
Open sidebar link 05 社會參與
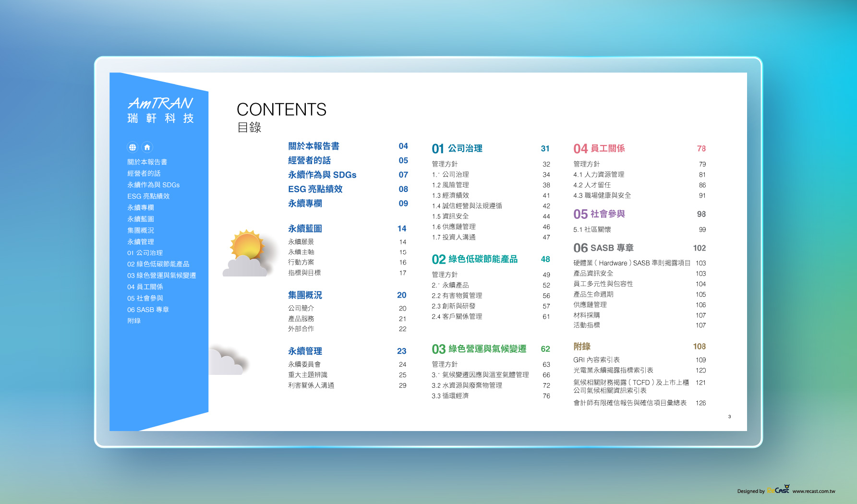click(145, 298)
